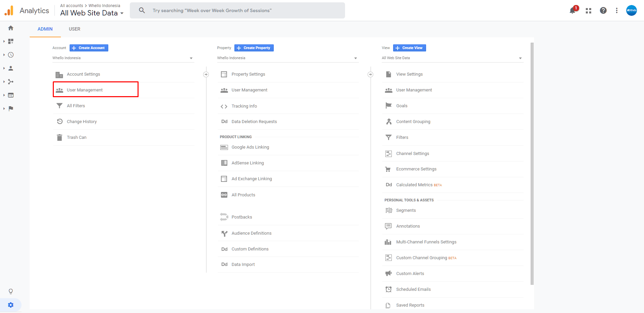Screen dimensions: 644x313
Task: Open the Google apps grid icon
Action: [588, 11]
